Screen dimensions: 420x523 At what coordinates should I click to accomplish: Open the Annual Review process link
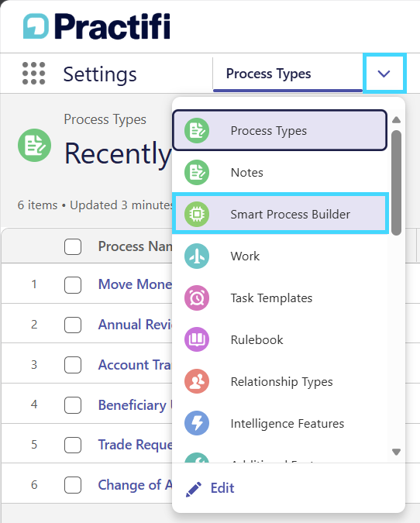pyautogui.click(x=135, y=325)
